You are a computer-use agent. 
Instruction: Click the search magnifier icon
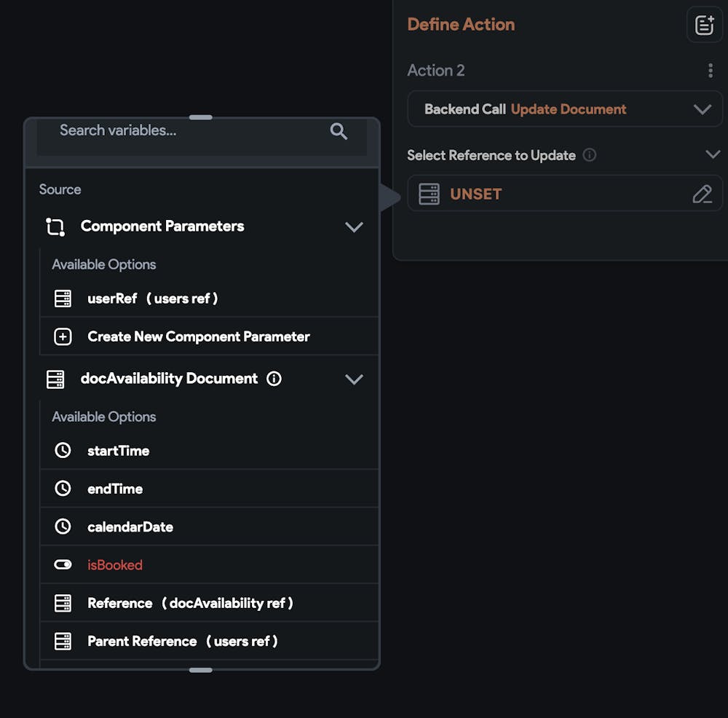click(339, 131)
